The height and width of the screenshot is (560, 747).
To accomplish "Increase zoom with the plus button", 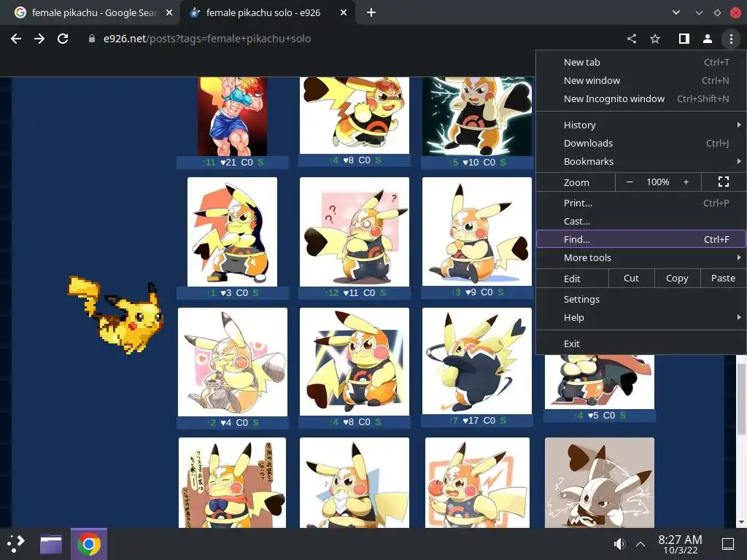I will 686,182.
